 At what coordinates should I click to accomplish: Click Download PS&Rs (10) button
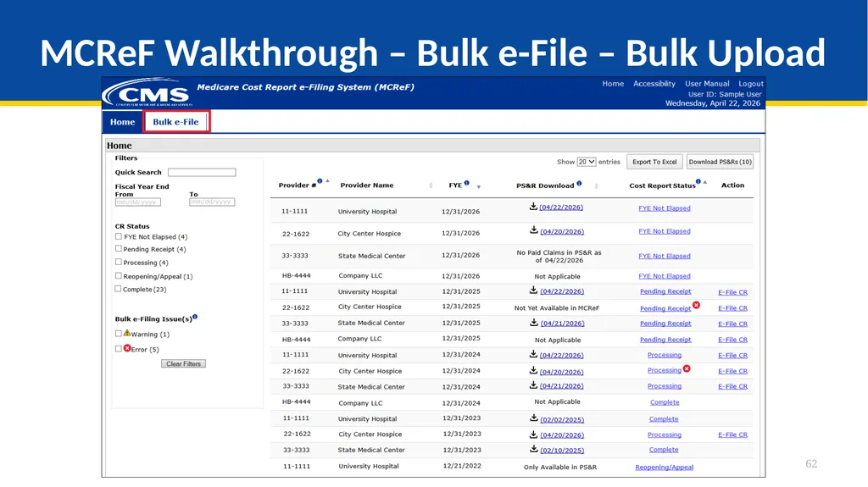[720, 162]
